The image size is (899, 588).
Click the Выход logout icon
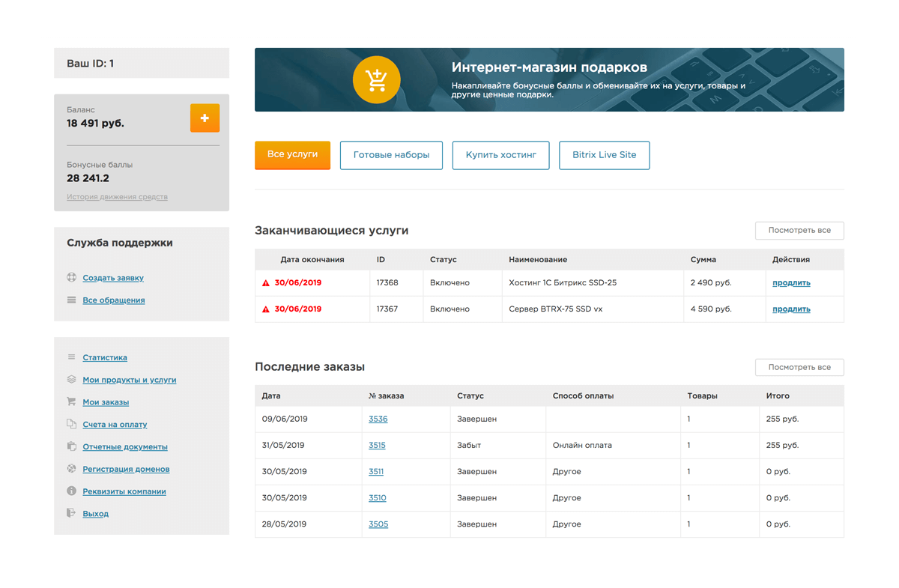[x=71, y=514]
